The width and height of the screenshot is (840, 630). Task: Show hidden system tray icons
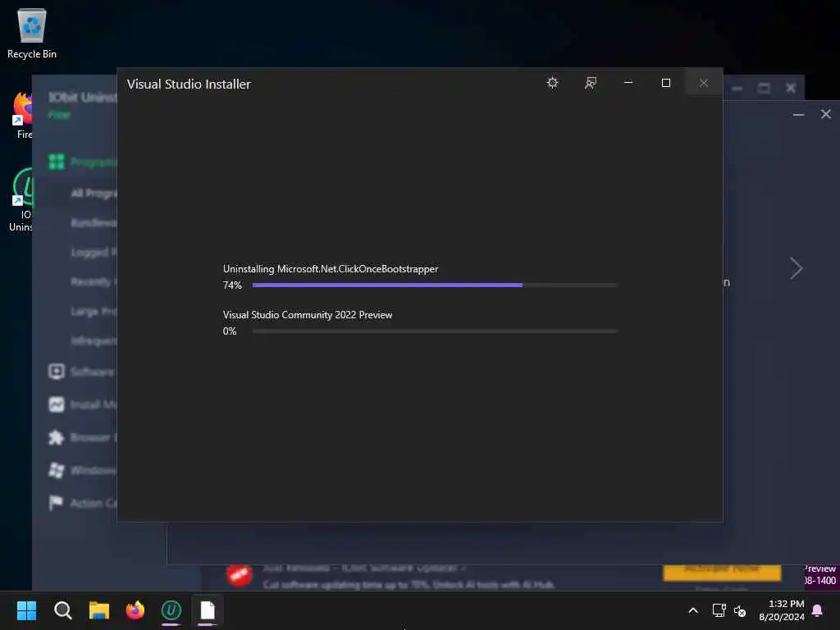coord(692,610)
